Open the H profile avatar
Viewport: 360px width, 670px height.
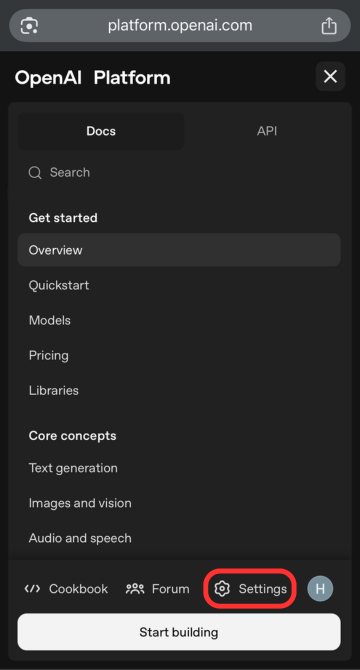tap(320, 589)
